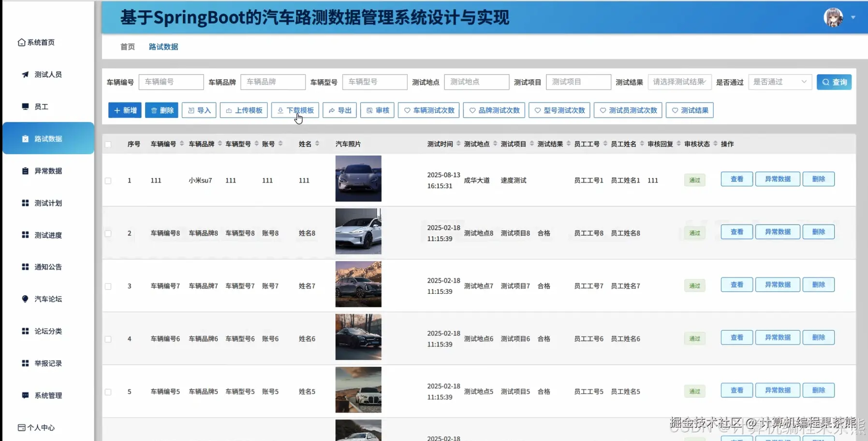Click the 通知公告 grid icon
Image resolution: width=868 pixels, height=441 pixels.
(x=25, y=267)
